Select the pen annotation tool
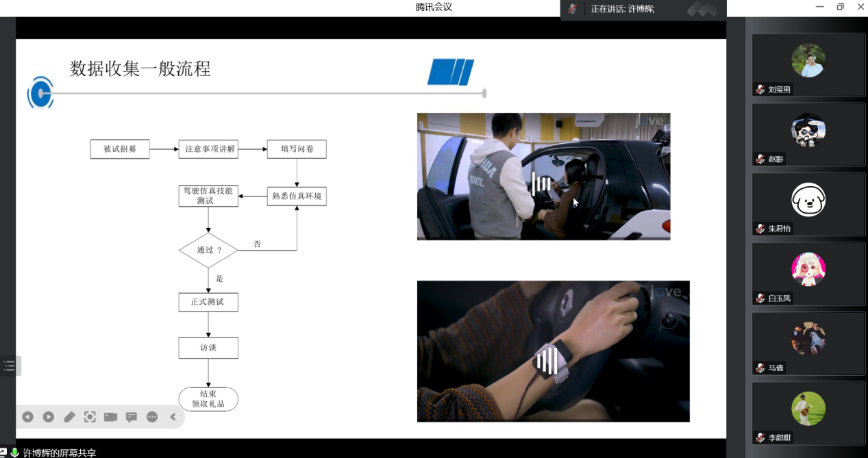The image size is (868, 458). click(x=69, y=417)
